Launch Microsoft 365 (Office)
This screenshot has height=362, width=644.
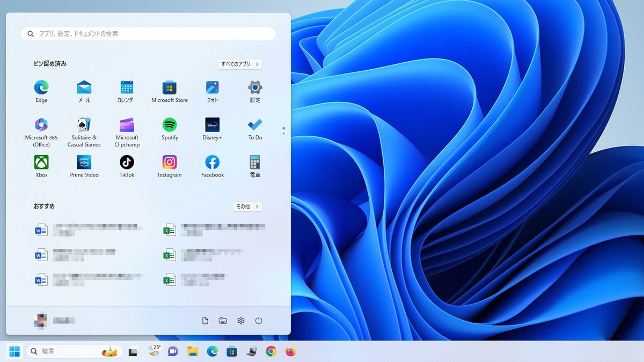[x=41, y=132]
